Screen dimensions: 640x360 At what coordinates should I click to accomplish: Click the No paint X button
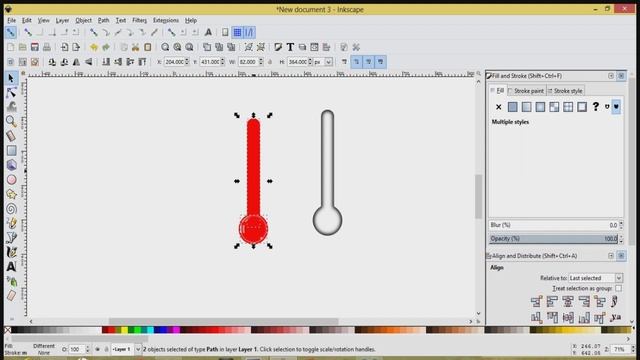click(498, 107)
